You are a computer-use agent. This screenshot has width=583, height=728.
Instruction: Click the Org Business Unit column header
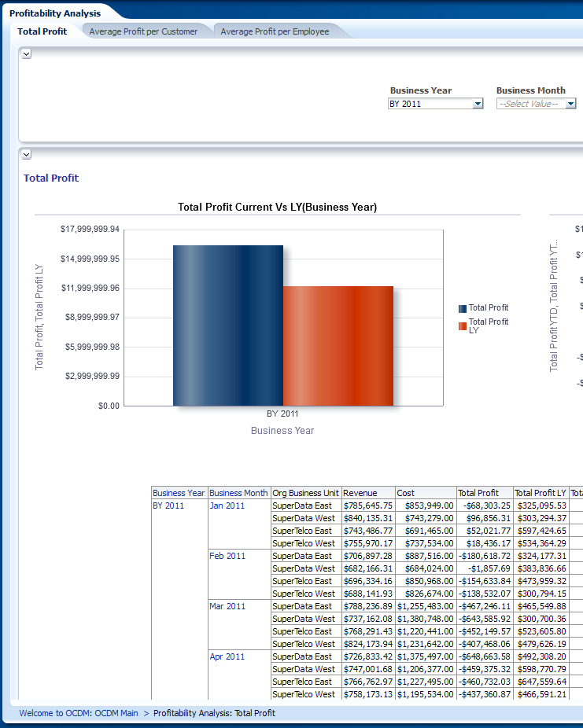[x=305, y=493]
